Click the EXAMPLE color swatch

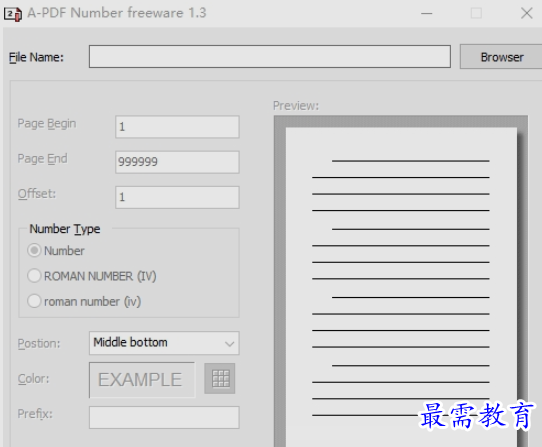pos(142,380)
